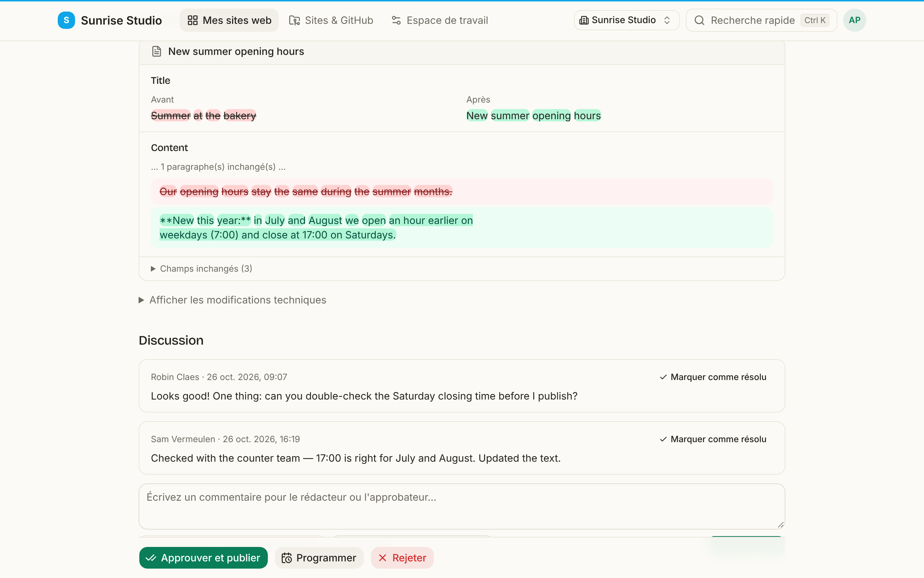This screenshot has width=924, height=578.
Task: Open the Sunrise Studio workspace switcher
Action: click(x=627, y=20)
